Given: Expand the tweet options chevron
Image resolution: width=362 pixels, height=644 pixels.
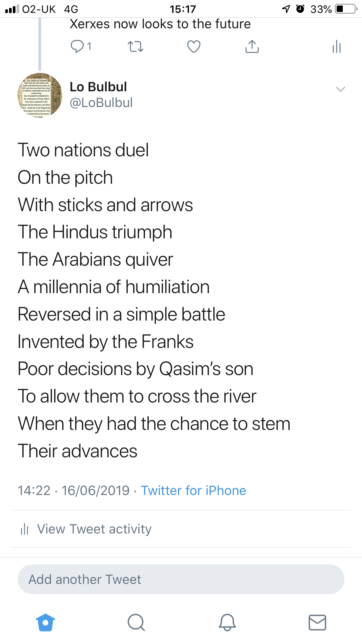Looking at the screenshot, I should (340, 89).
